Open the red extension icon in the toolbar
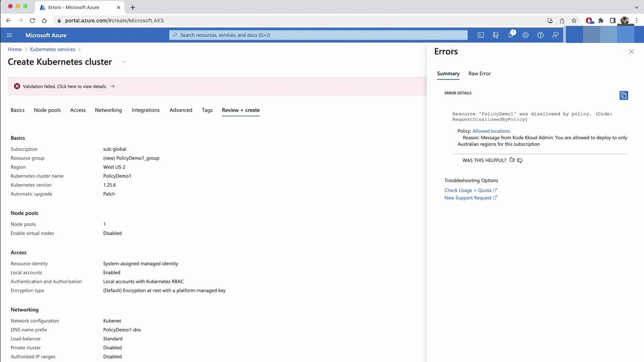The width and height of the screenshot is (644, 362). (589, 21)
